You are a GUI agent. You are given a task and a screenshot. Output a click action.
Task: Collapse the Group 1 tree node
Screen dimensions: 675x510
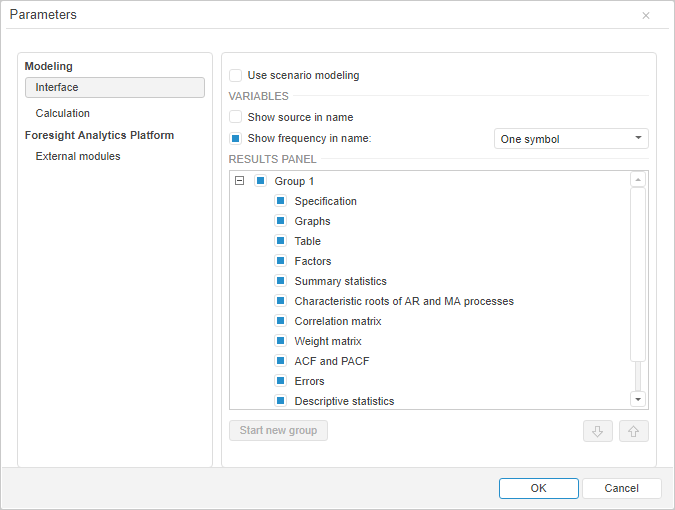[x=239, y=181]
